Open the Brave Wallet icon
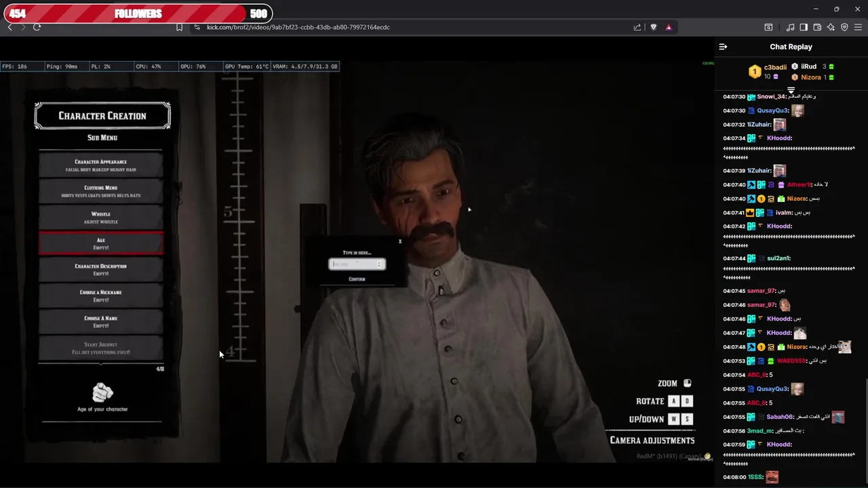This screenshot has height=488, width=868. [817, 27]
